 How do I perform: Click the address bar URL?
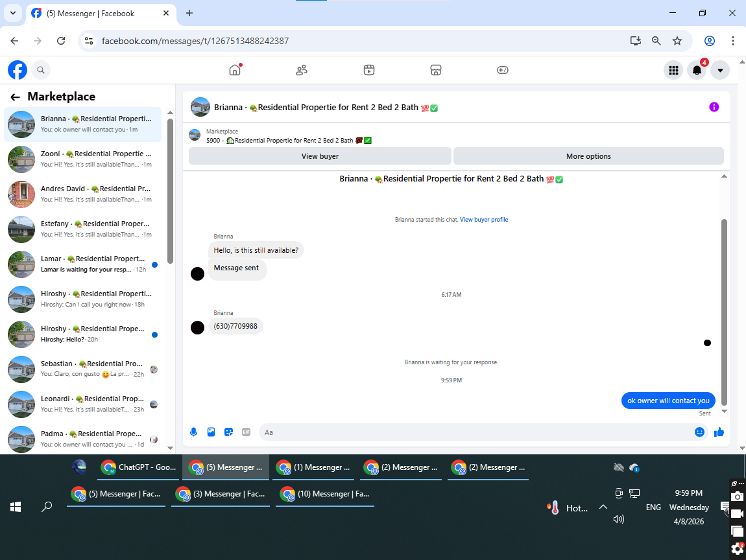click(195, 41)
